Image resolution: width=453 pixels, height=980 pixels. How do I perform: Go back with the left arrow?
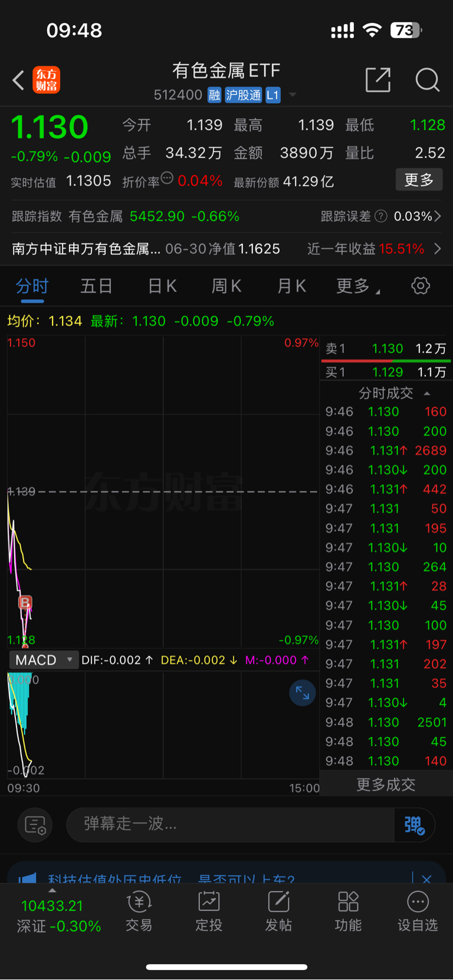click(18, 80)
